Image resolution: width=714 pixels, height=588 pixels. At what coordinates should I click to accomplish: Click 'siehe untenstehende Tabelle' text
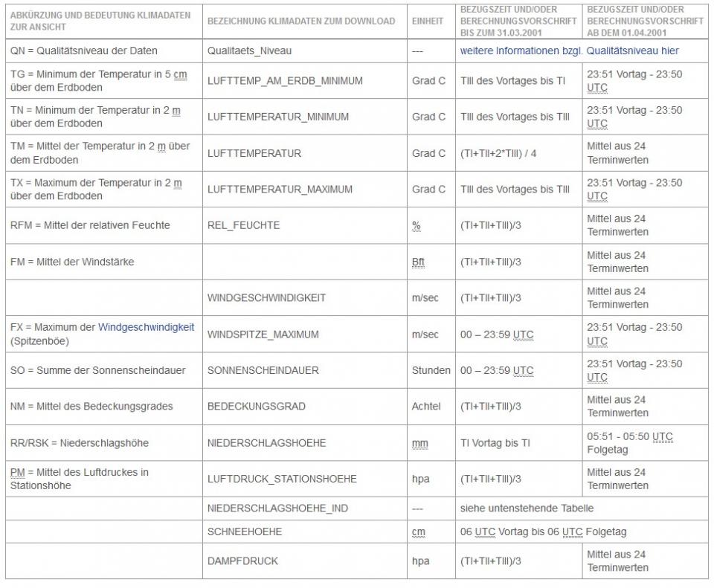527,508
